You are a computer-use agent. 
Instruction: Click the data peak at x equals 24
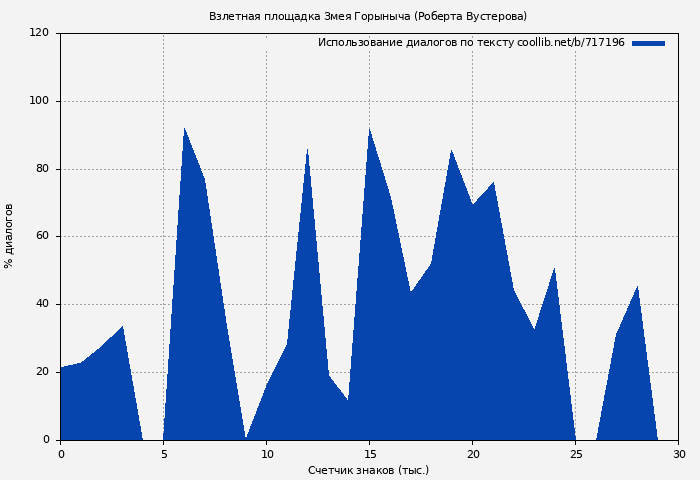pyautogui.click(x=555, y=269)
